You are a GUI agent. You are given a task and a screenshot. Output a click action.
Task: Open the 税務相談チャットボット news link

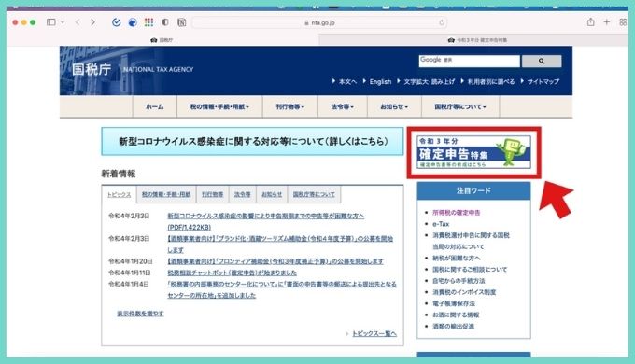[x=232, y=273]
